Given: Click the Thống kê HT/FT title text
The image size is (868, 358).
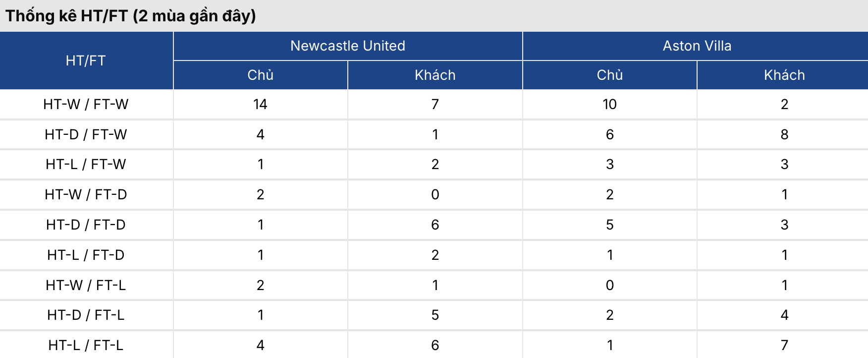Looking at the screenshot, I should point(131,16).
